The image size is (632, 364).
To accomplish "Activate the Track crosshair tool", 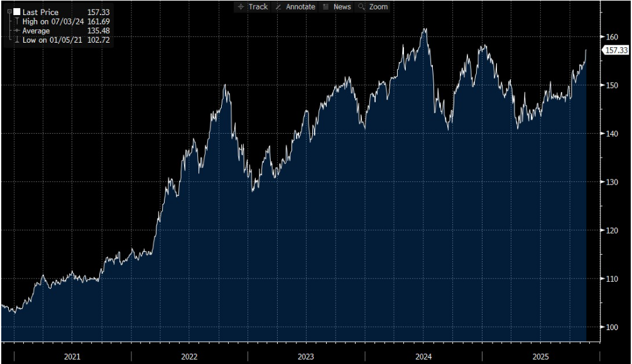I will 253,7.
